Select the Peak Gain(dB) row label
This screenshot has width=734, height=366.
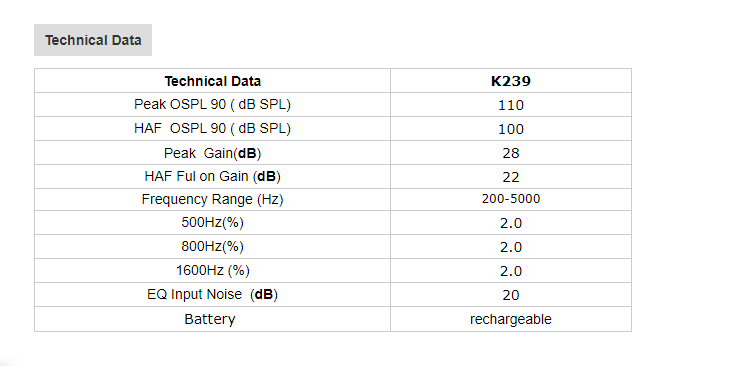pyautogui.click(x=213, y=153)
